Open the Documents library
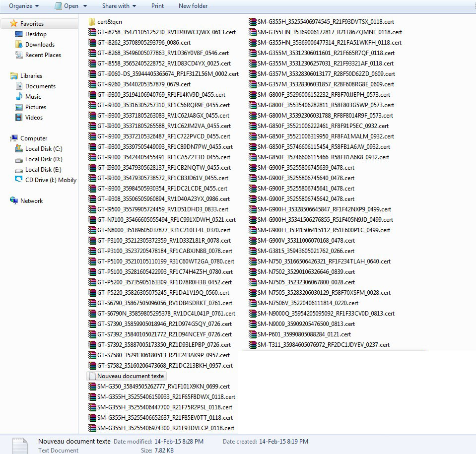This screenshot has width=476, height=454. (x=40, y=86)
